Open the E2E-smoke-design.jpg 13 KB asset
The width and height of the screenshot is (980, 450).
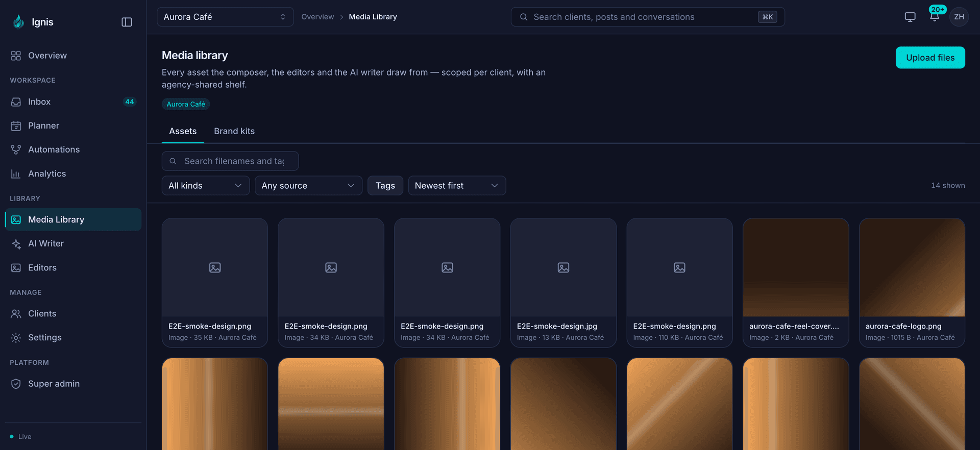[x=563, y=283]
